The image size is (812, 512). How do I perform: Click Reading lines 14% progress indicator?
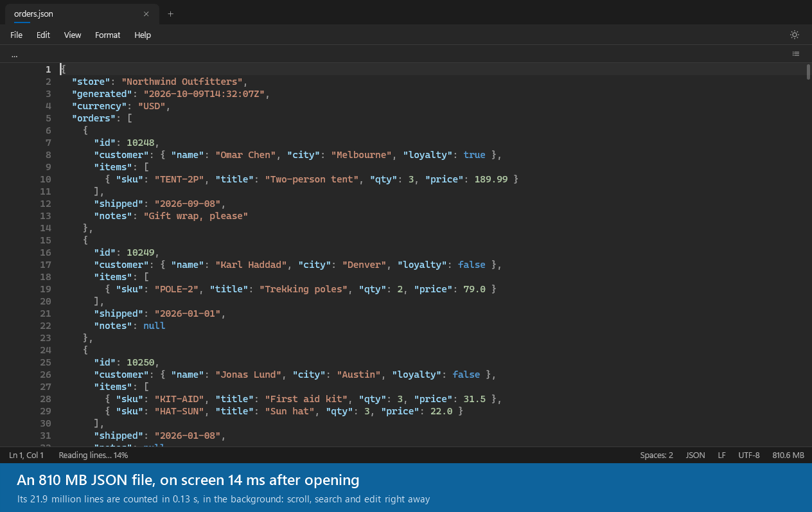coord(93,455)
